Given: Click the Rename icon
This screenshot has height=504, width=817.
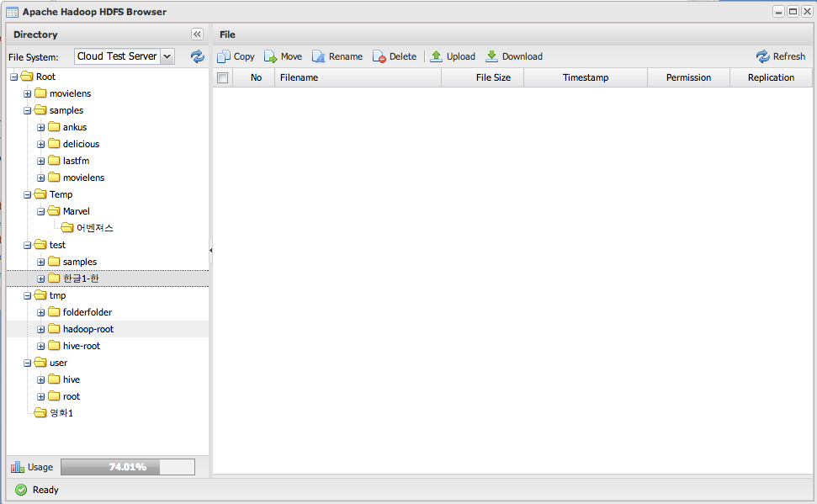Looking at the screenshot, I should click(318, 56).
